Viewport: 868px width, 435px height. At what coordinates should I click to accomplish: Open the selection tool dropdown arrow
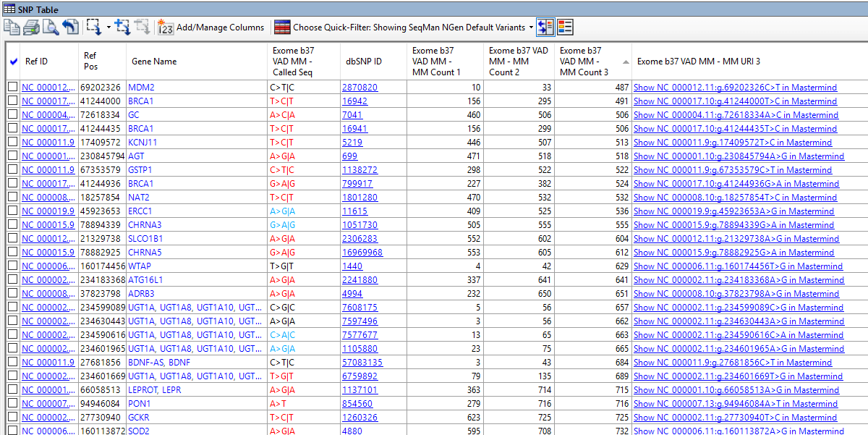(x=108, y=27)
